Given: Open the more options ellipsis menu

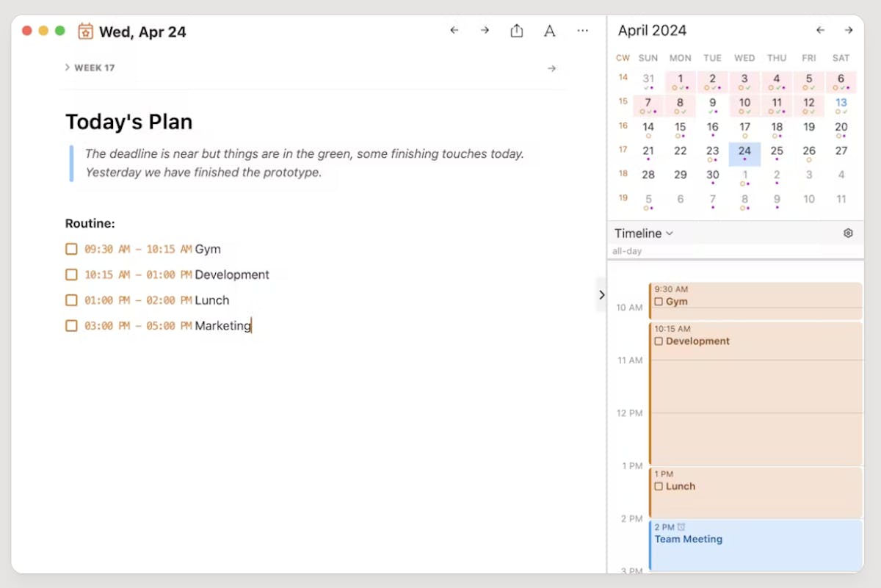Looking at the screenshot, I should tap(583, 31).
